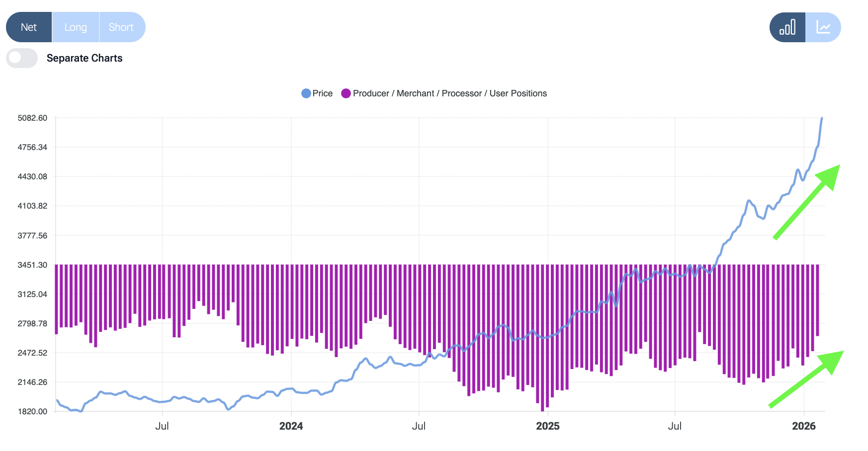
Task: Click the Price legend label
Action: tap(323, 93)
